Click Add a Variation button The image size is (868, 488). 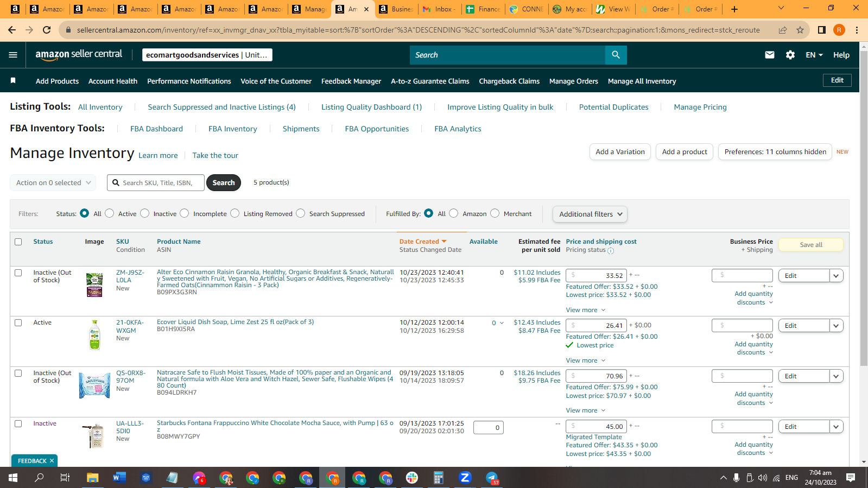click(620, 152)
